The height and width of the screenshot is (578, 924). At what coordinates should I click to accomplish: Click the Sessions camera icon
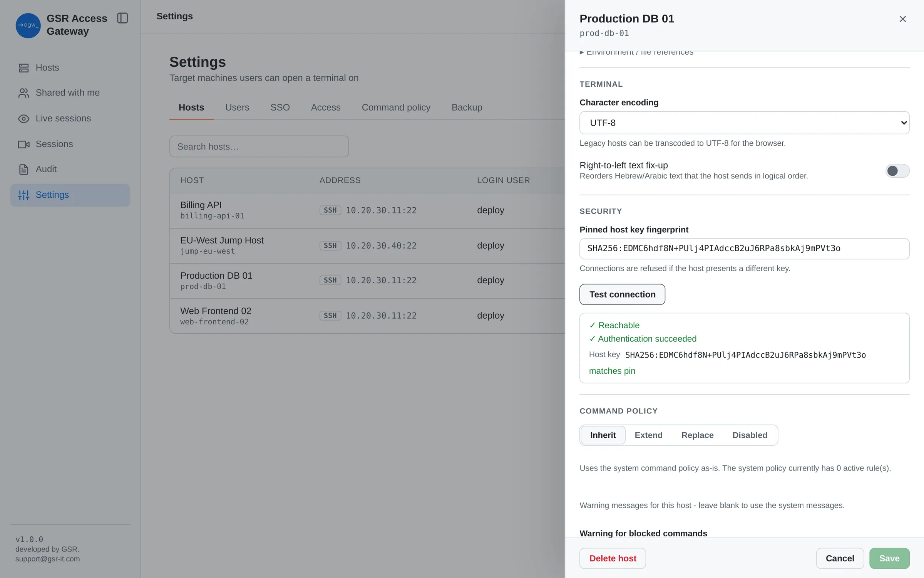24,144
